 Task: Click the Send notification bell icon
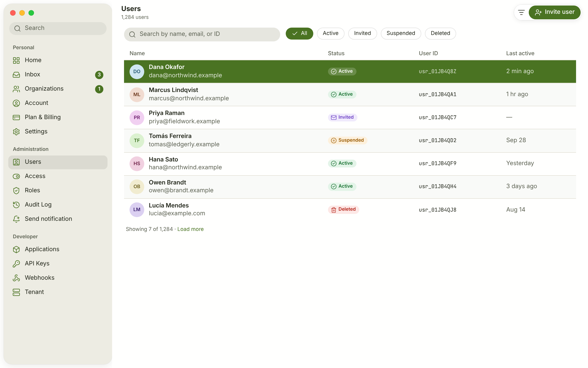(x=16, y=219)
